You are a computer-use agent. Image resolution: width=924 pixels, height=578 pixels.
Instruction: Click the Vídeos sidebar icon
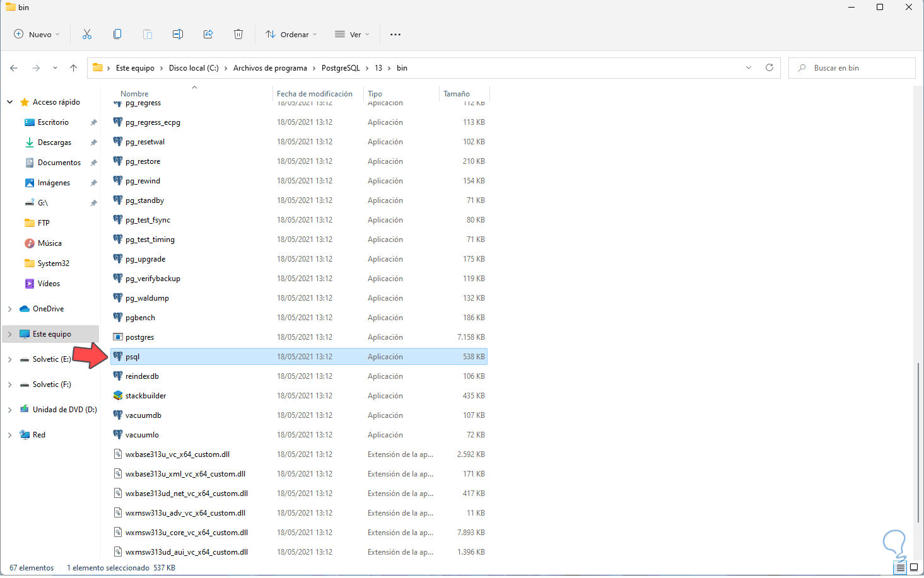(30, 284)
